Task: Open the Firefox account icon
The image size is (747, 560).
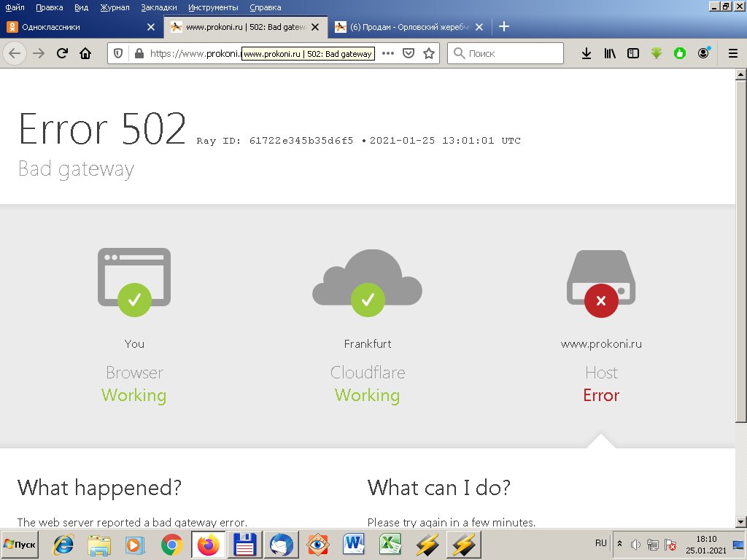Action: 703,53
